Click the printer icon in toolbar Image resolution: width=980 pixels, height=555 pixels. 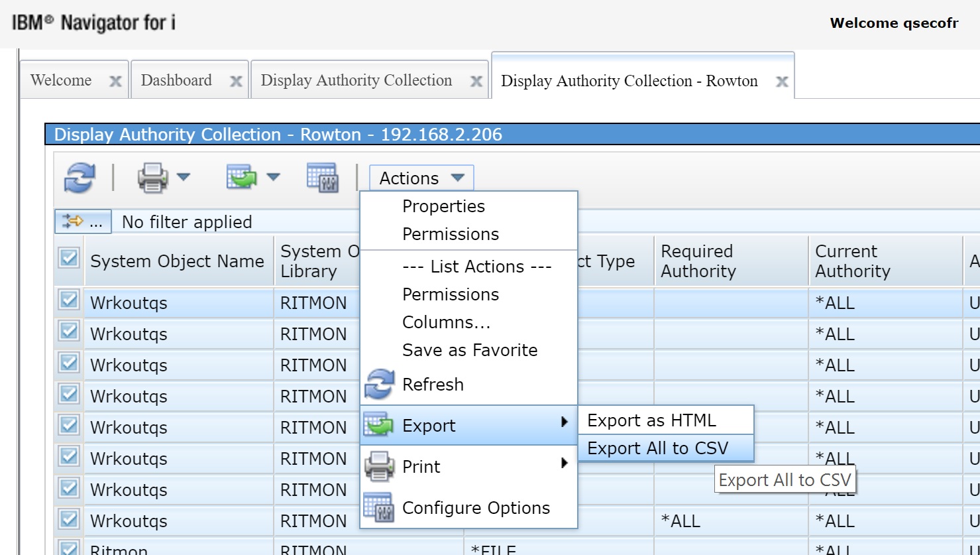pyautogui.click(x=152, y=178)
